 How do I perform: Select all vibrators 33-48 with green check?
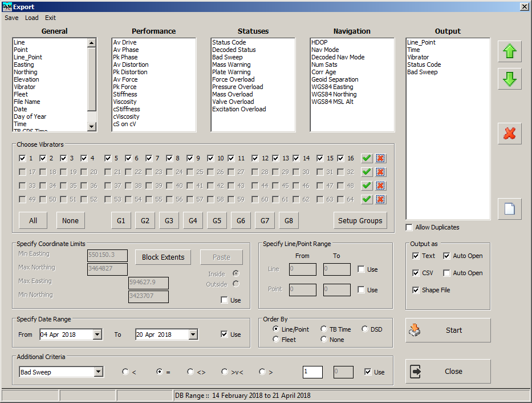pos(367,186)
